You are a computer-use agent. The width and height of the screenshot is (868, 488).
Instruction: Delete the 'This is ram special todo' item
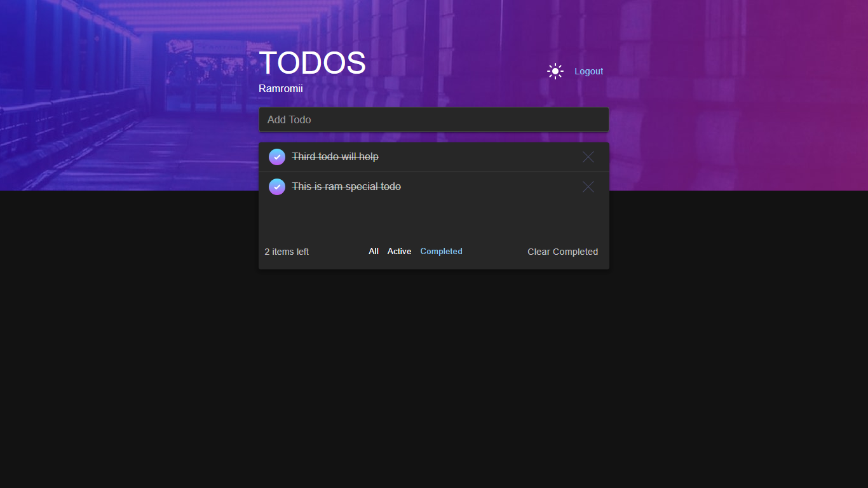click(x=588, y=187)
